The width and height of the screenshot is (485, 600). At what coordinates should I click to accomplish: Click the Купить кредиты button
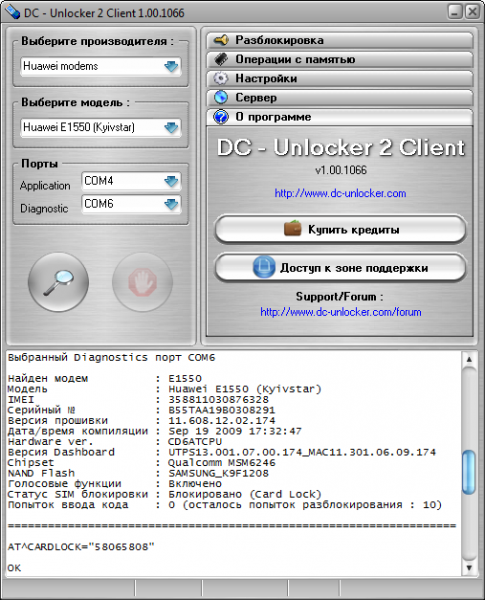(340, 229)
